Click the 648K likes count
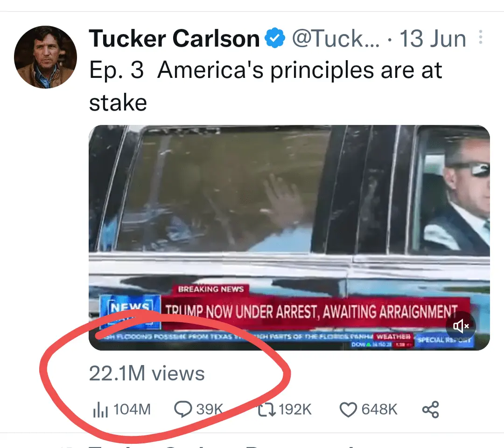This screenshot has width=504, height=448. tap(379, 410)
